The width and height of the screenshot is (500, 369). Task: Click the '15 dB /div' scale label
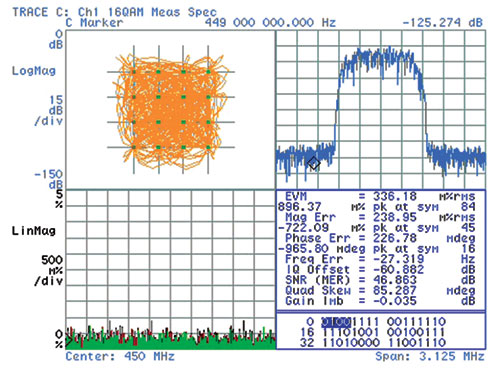49,110
